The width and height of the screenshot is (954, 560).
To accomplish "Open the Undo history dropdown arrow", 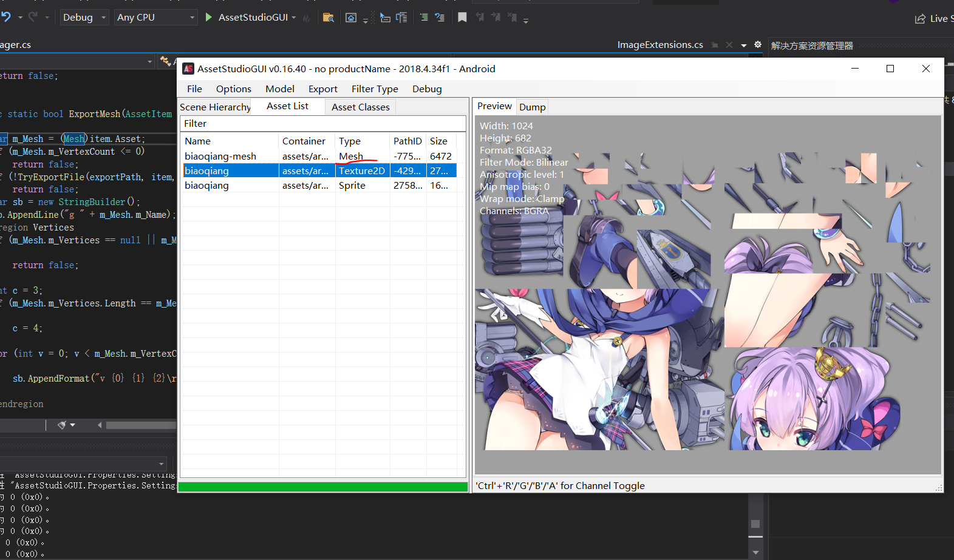I will click(x=20, y=18).
